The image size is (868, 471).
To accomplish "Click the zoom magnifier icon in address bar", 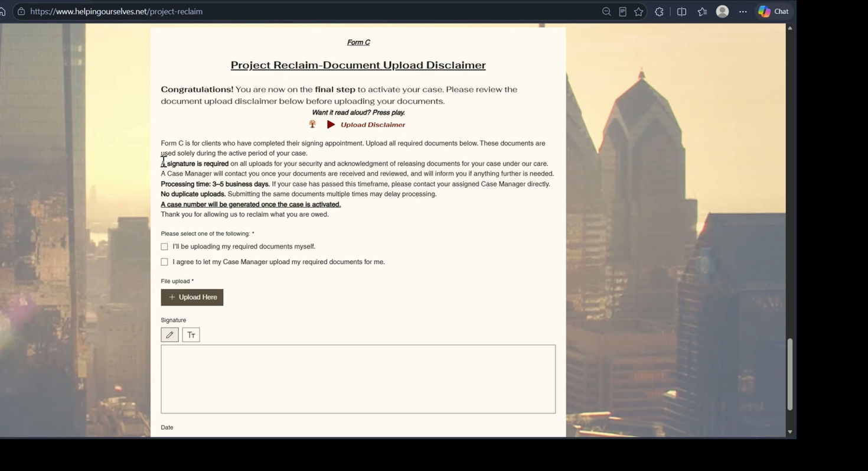I will tap(606, 12).
